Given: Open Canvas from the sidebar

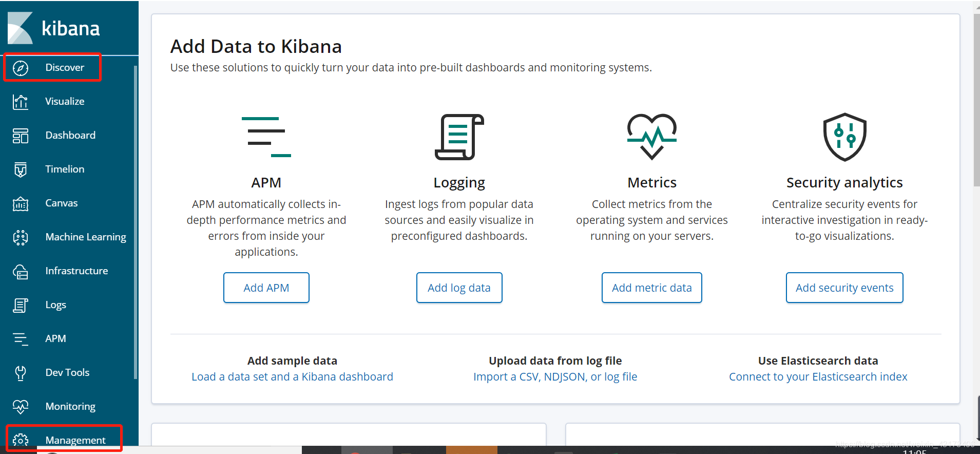Looking at the screenshot, I should point(62,203).
